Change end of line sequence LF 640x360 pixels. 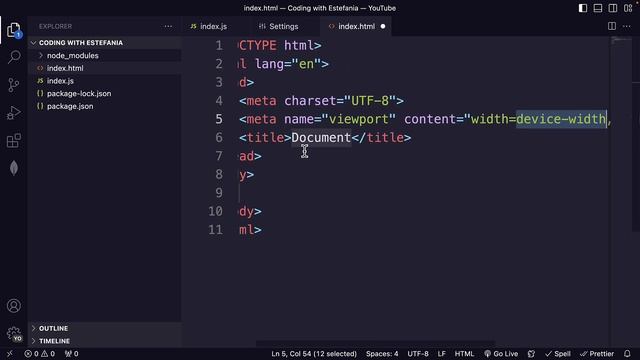coord(441,353)
